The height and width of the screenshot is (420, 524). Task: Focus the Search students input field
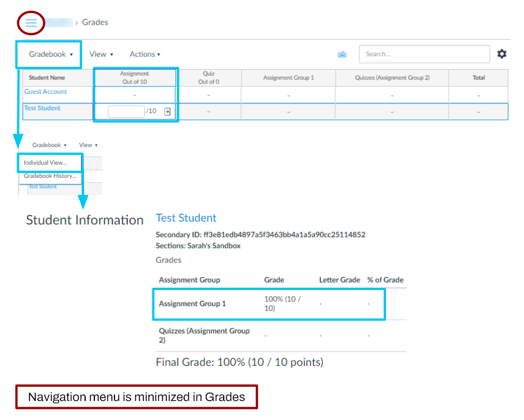point(424,54)
